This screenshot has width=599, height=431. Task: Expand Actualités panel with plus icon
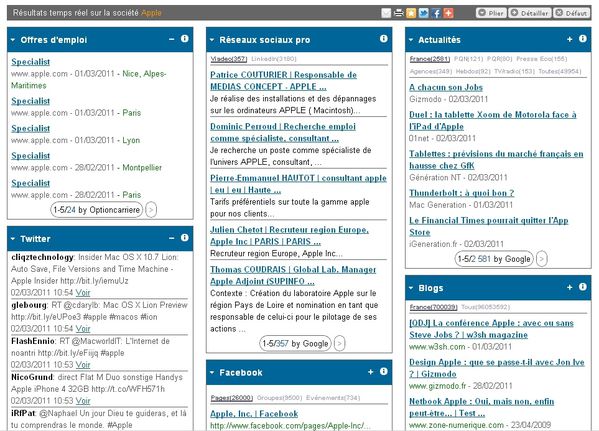point(570,39)
